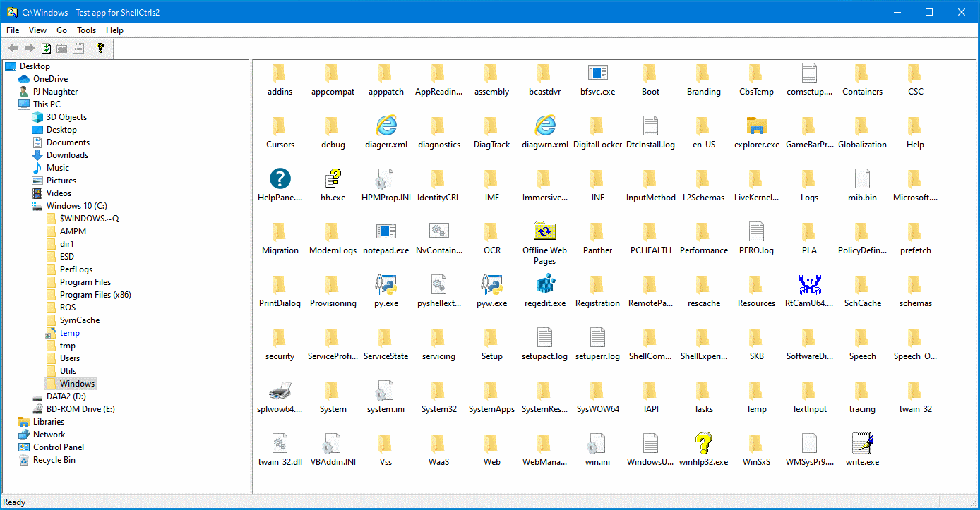Click the Refresh icon in the toolbar

[x=45, y=48]
